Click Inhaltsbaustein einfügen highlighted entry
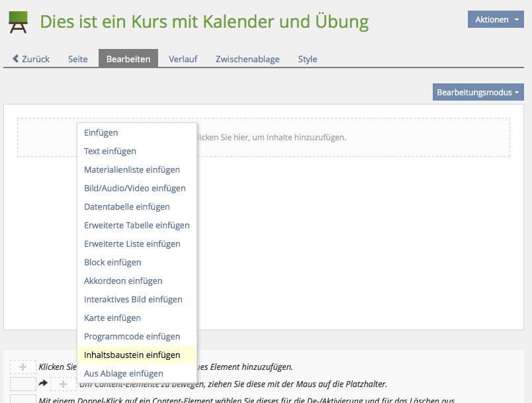 point(132,355)
